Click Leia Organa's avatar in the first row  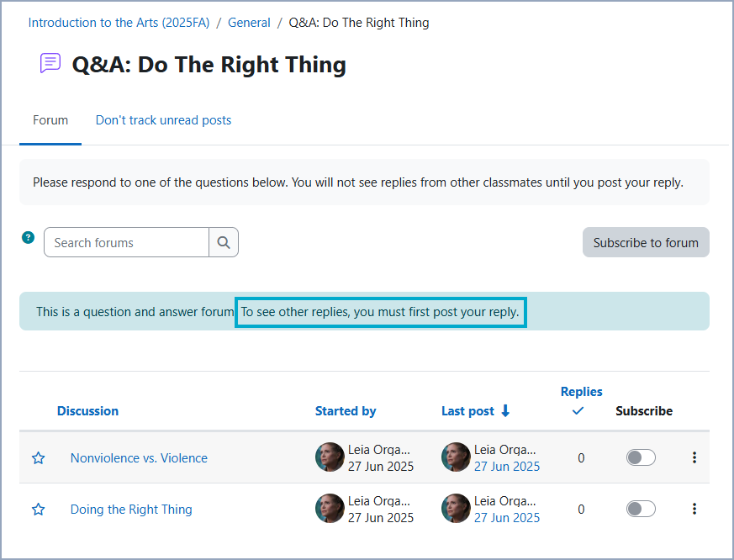coord(330,457)
